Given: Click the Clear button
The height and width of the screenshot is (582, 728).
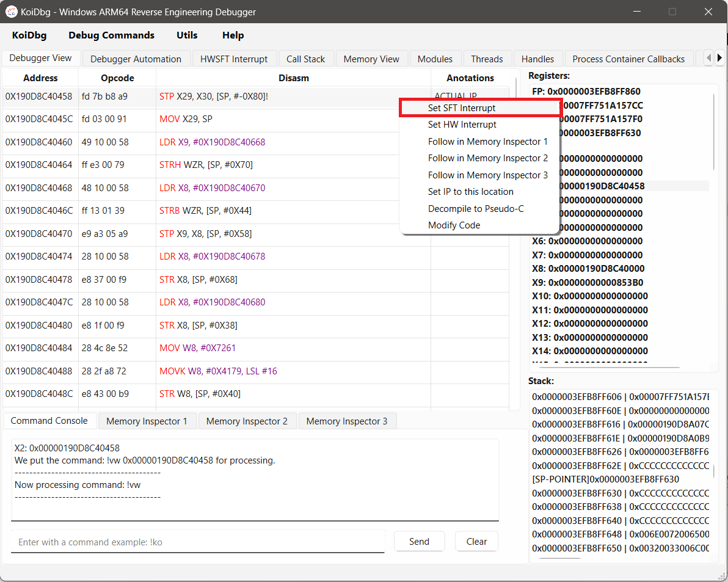Looking at the screenshot, I should [477, 542].
